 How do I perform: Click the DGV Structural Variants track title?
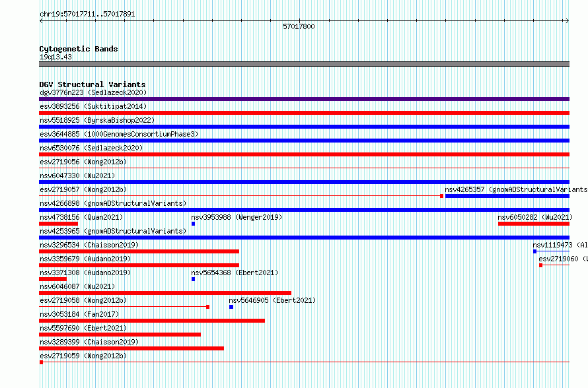(92, 84)
